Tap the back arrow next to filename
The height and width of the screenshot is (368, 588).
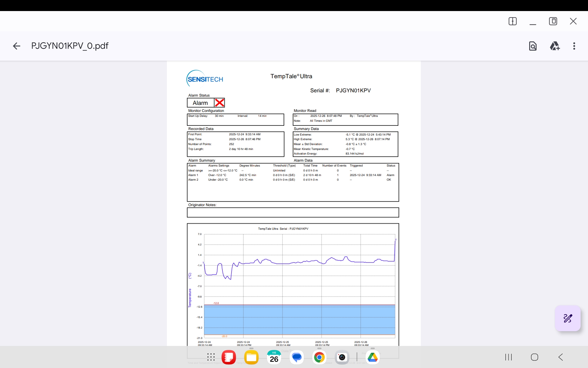(17, 46)
